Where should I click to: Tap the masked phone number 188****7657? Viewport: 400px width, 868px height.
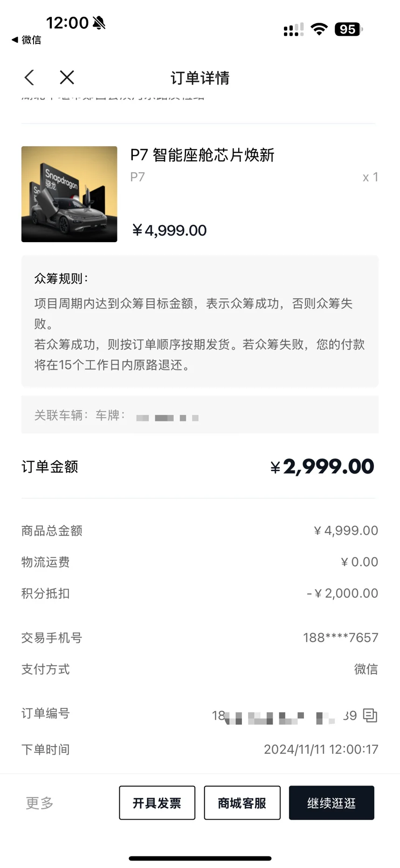tap(340, 637)
